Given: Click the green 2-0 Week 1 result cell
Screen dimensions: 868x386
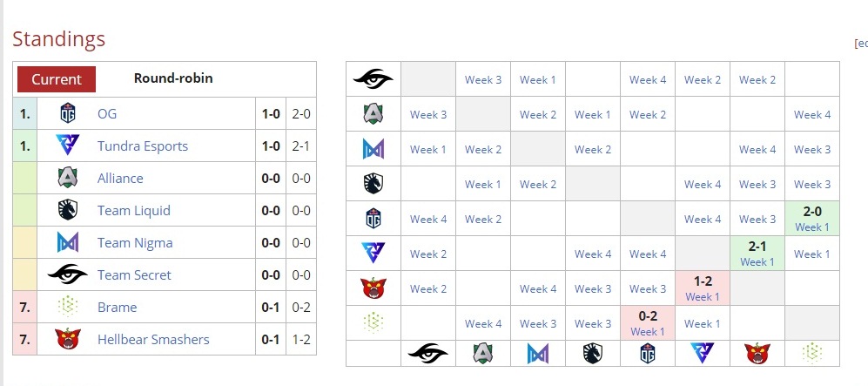Looking at the screenshot, I should point(811,218).
